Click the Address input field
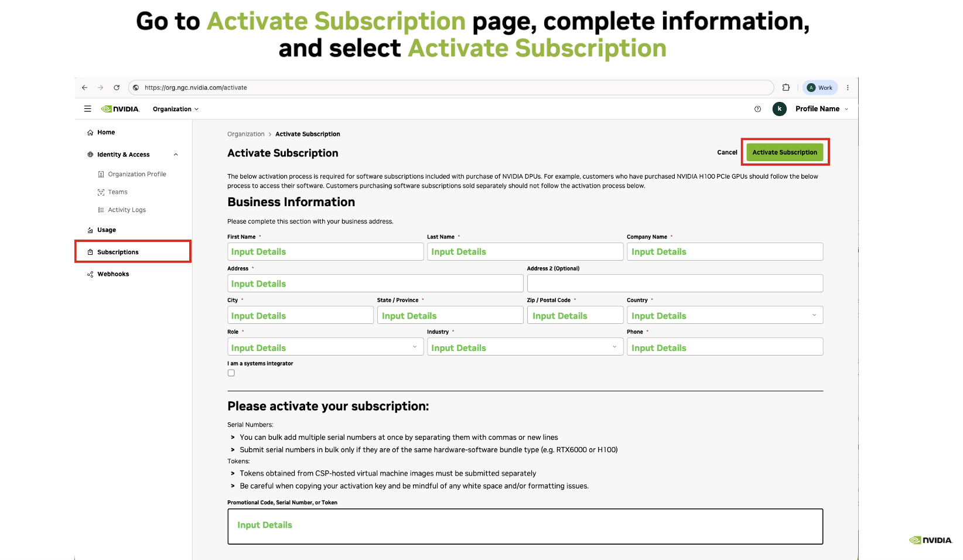Viewport: 963px width, 560px height. (x=375, y=284)
